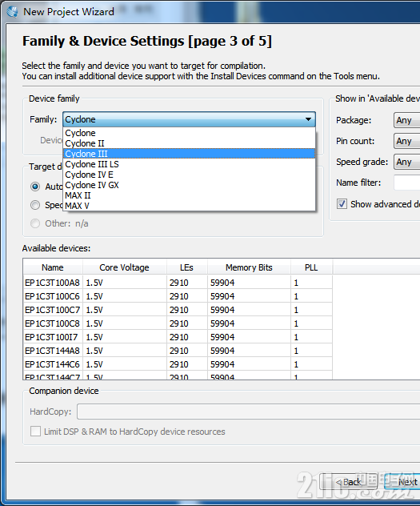Sort devices by Core Voltage column
420x506 pixels.
coord(125,267)
